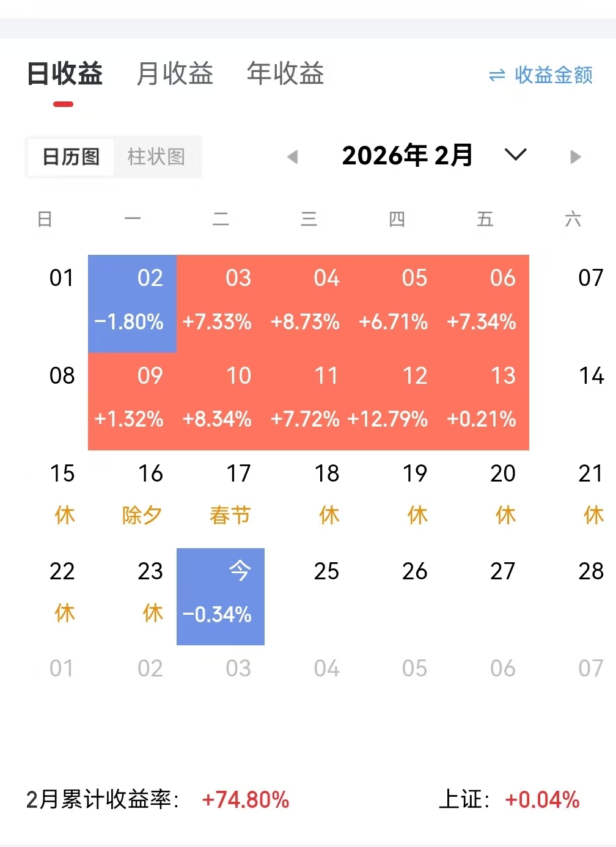Open the 年收益 tab
Viewport: 616px width, 847px height.
(x=285, y=74)
